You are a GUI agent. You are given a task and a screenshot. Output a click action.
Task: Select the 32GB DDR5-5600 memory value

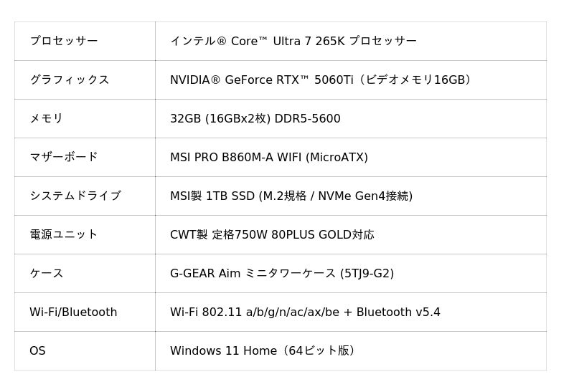pos(255,118)
